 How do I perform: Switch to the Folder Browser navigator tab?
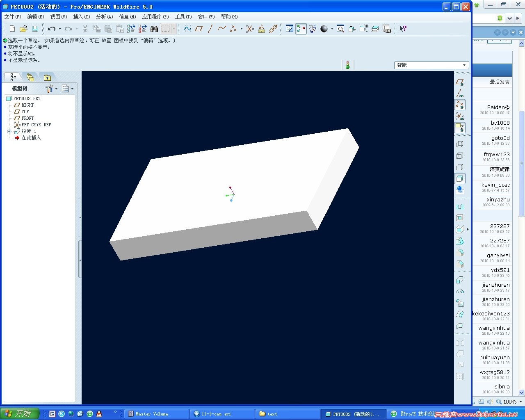(30, 77)
